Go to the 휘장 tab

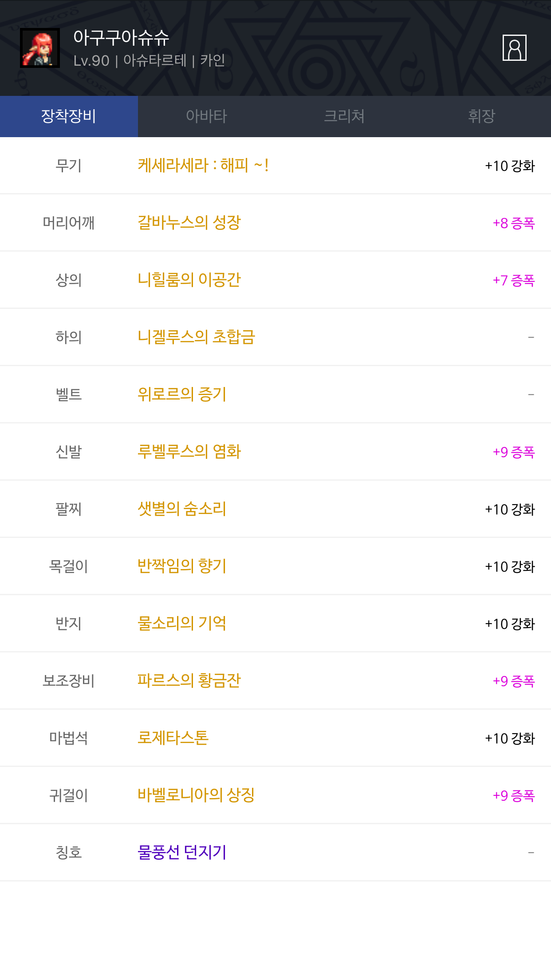(x=482, y=116)
